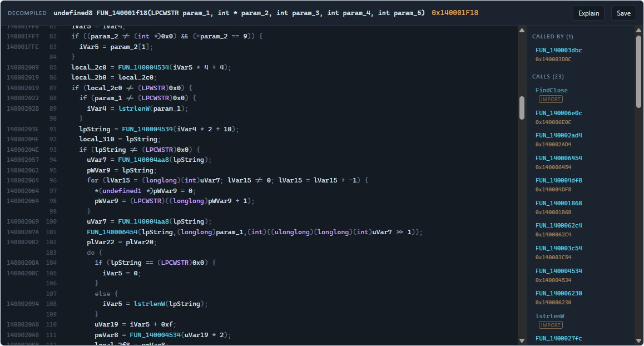Click the CALLED BY (1) heading
This screenshot has height=346, width=644.
tap(552, 37)
